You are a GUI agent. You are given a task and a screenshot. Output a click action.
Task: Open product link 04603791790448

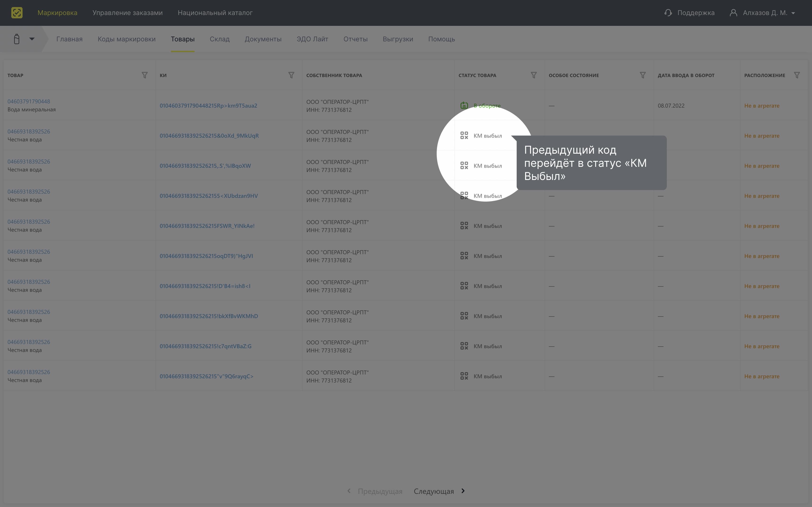click(x=29, y=101)
